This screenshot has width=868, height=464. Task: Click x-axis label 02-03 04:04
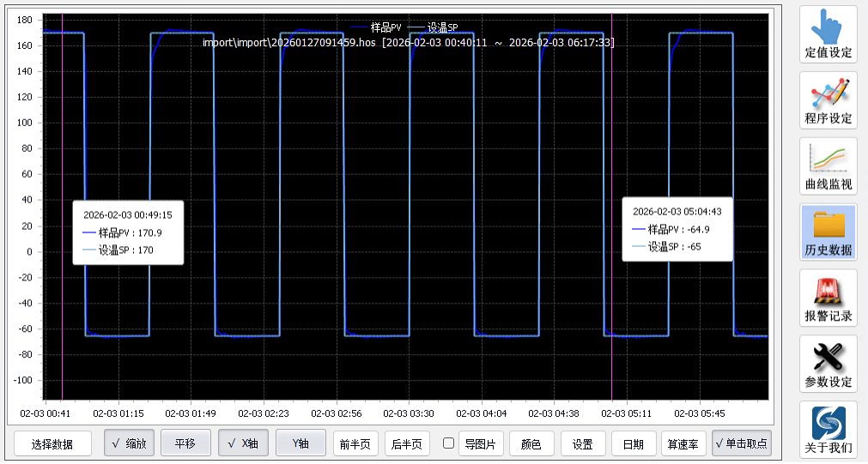click(482, 413)
